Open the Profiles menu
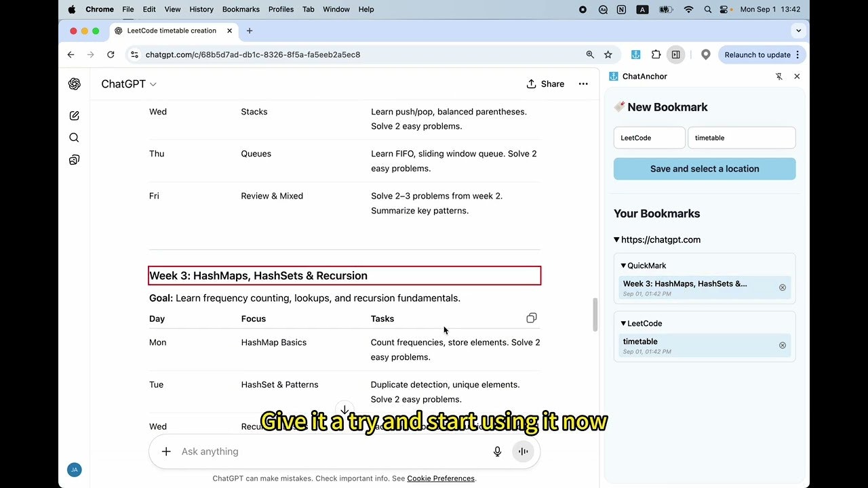This screenshot has width=868, height=488. tap(281, 9)
